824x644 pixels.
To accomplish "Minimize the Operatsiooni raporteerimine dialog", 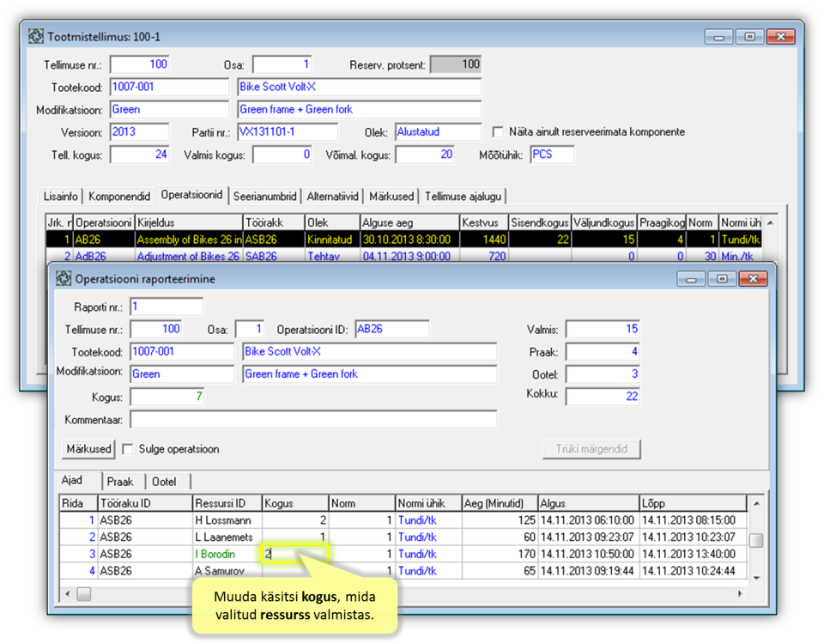I will (691, 278).
